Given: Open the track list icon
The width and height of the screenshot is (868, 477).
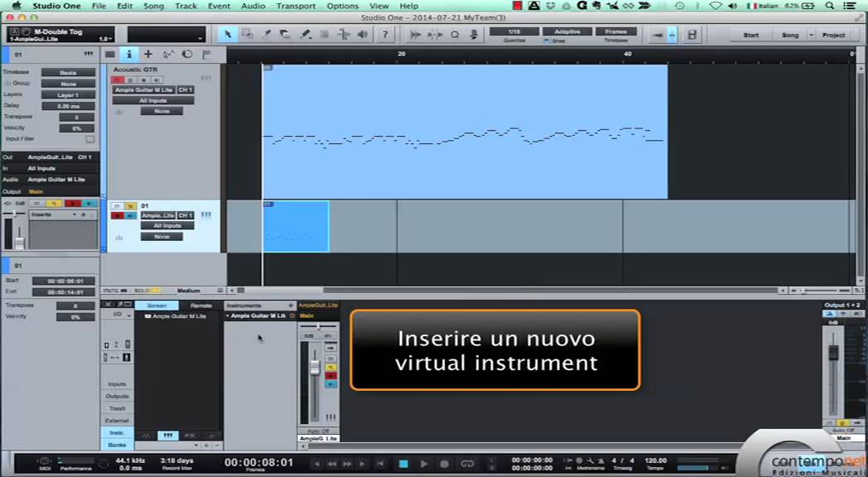Looking at the screenshot, I should click(x=109, y=54).
